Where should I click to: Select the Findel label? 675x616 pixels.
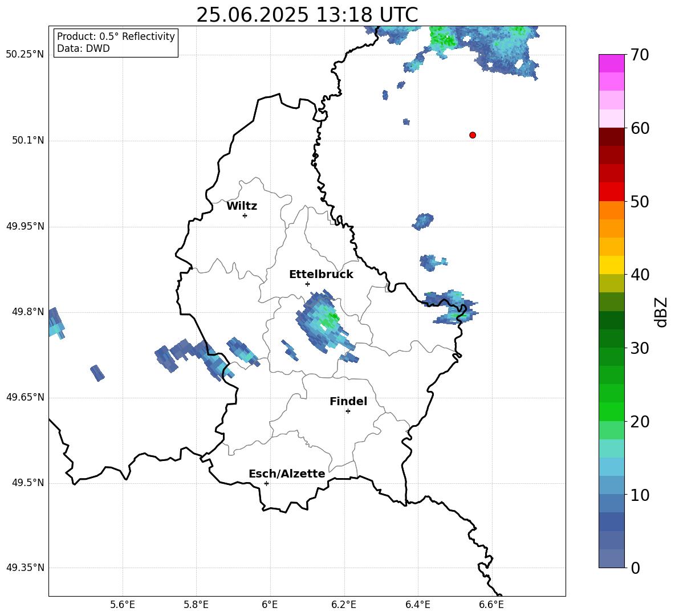(x=348, y=401)
